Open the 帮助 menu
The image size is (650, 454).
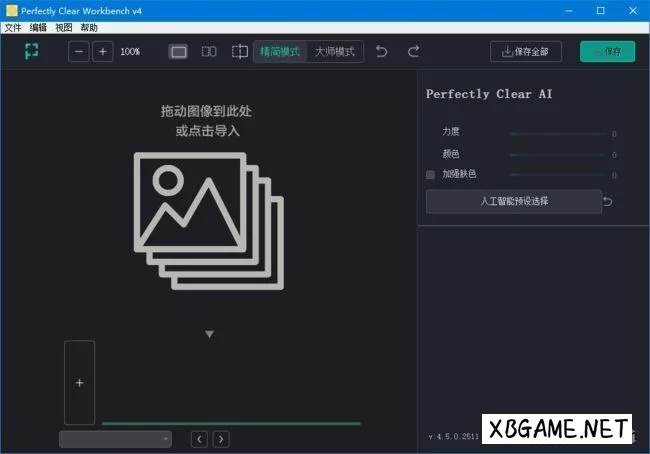pos(89,27)
